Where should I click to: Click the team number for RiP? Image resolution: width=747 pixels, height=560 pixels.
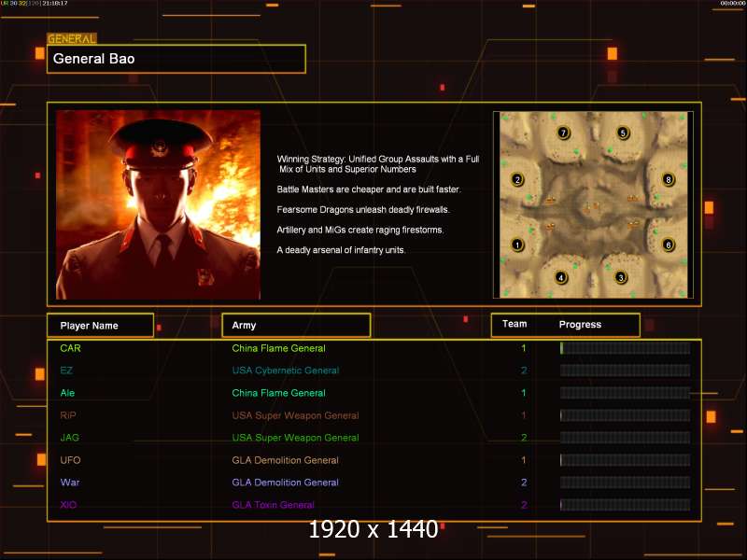524,415
